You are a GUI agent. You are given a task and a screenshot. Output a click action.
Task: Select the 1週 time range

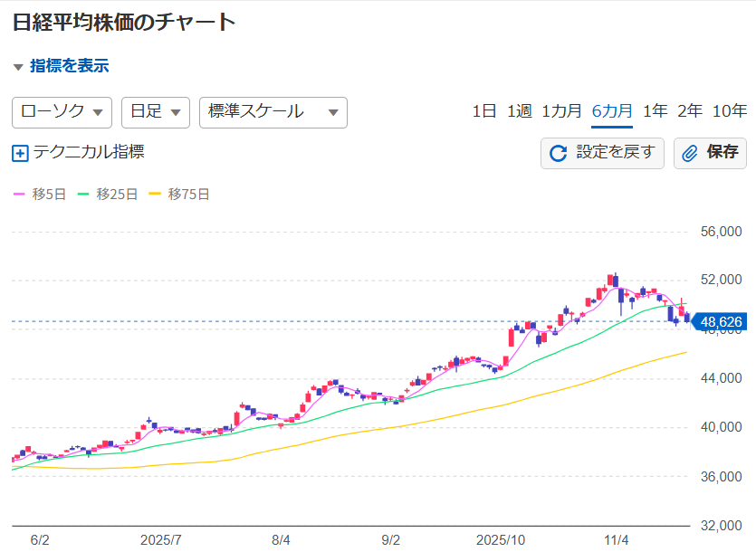tap(519, 111)
